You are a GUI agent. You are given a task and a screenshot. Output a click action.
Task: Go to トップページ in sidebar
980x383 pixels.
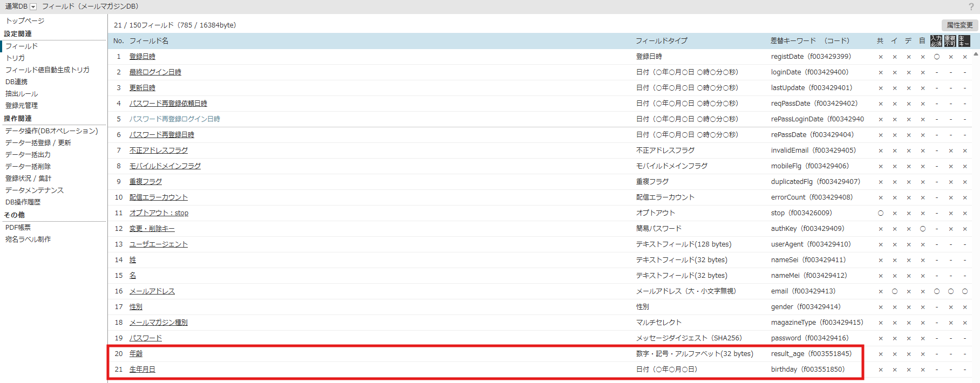[x=25, y=21]
